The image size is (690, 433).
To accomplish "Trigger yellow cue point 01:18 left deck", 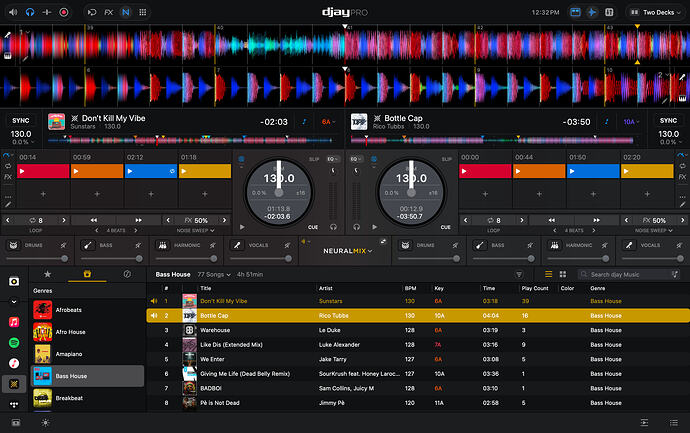I will point(205,171).
